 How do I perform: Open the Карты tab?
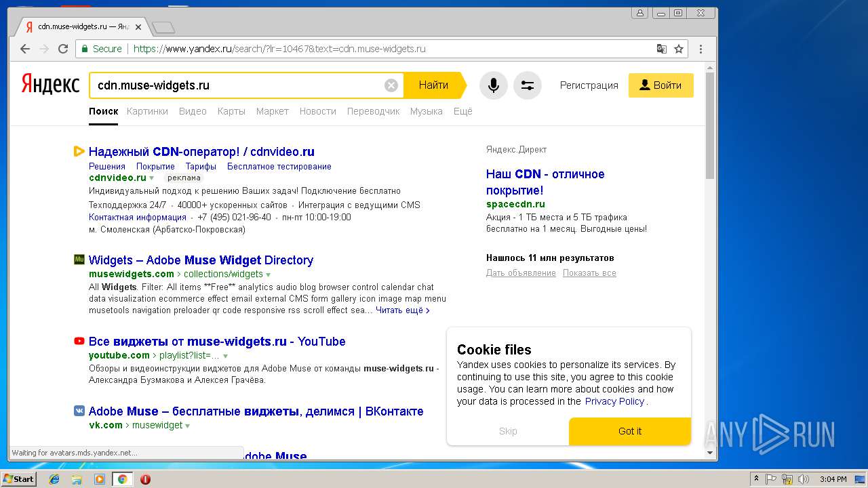click(x=231, y=111)
